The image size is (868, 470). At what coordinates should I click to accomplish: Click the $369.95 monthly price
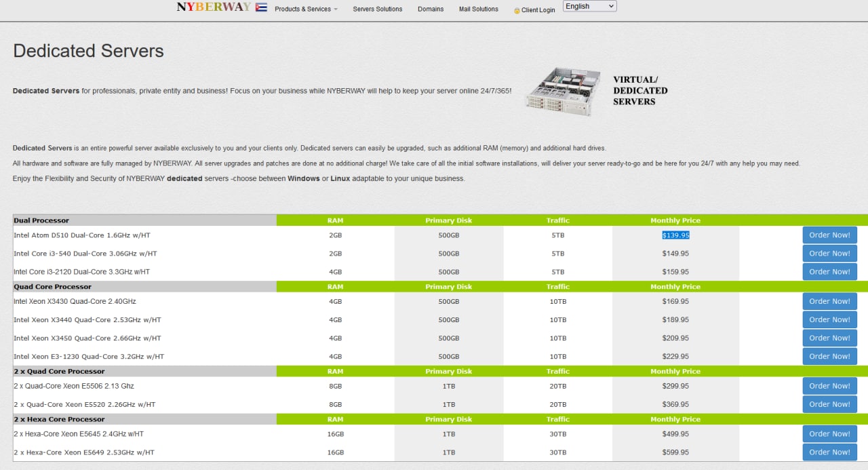[x=675, y=405]
